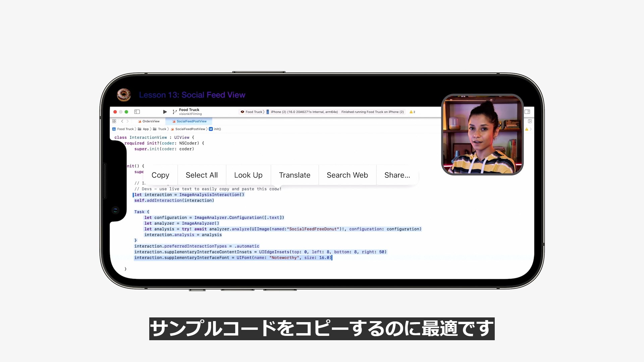Viewport: 644px width, 362px height.
Task: Click the yellow warnings indicator
Action: pyautogui.click(x=412, y=112)
